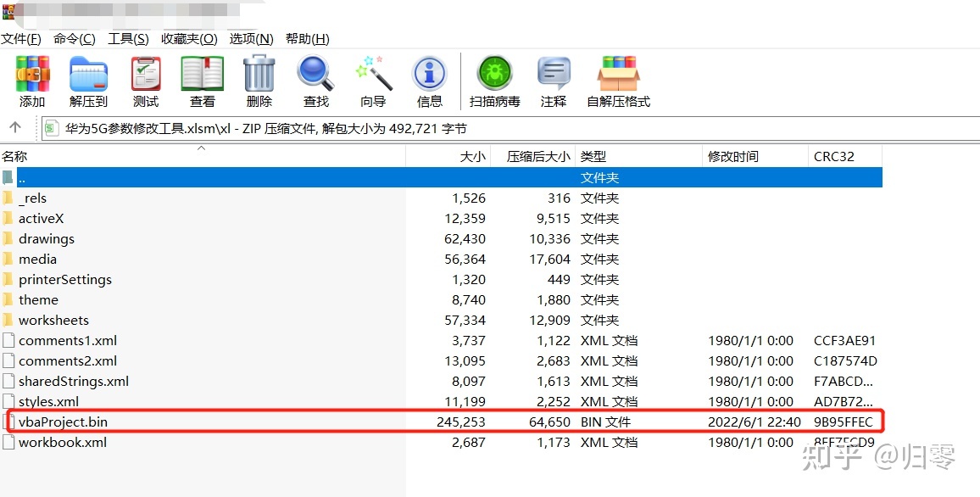Open the 收藏夹(O) menu
Screen dimensions: 980x497
coord(189,39)
